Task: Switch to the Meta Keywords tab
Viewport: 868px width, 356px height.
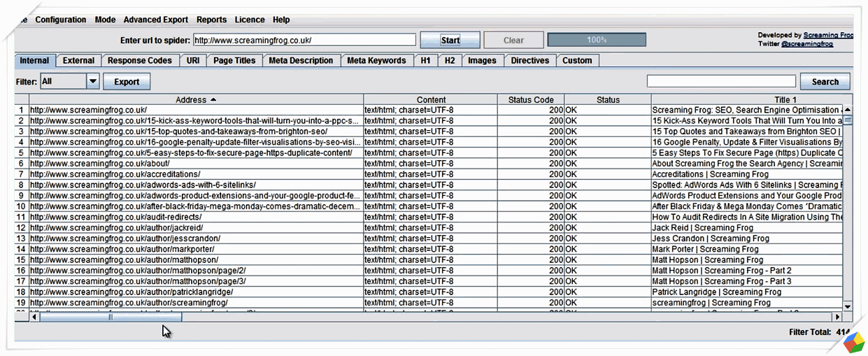Action: (376, 61)
